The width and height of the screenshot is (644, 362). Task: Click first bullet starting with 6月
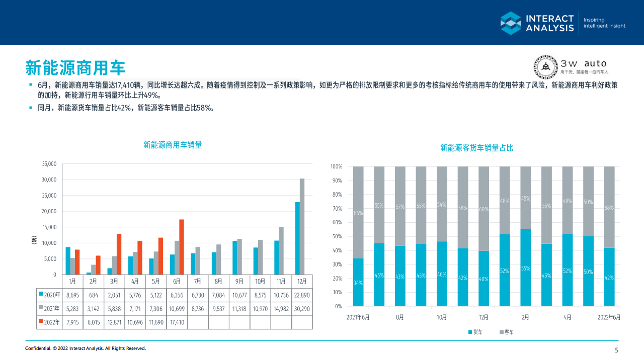[x=327, y=90]
